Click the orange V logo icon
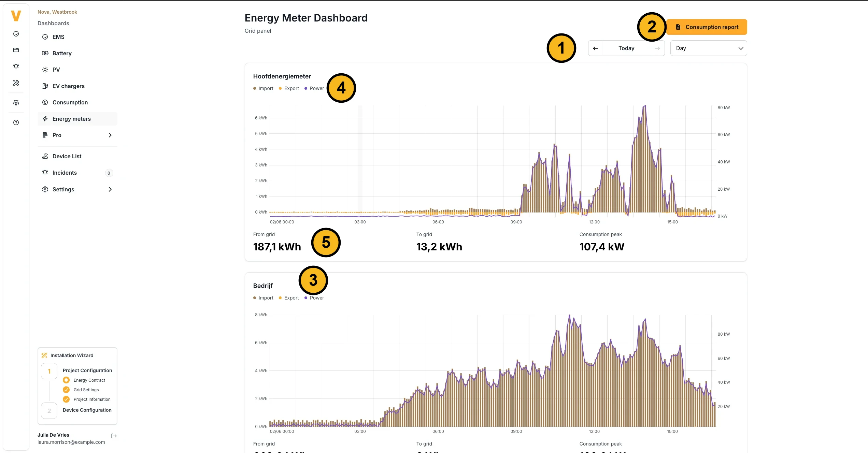Image resolution: width=868 pixels, height=453 pixels. point(16,16)
